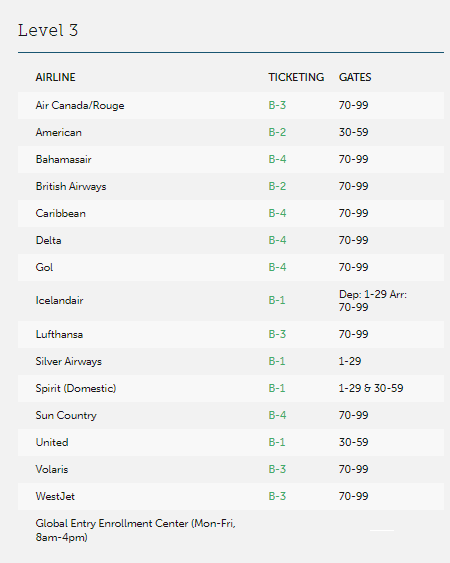Select B-3 ticketing link for WestJet
Viewport: 450px width, 563px height.
[x=277, y=496]
